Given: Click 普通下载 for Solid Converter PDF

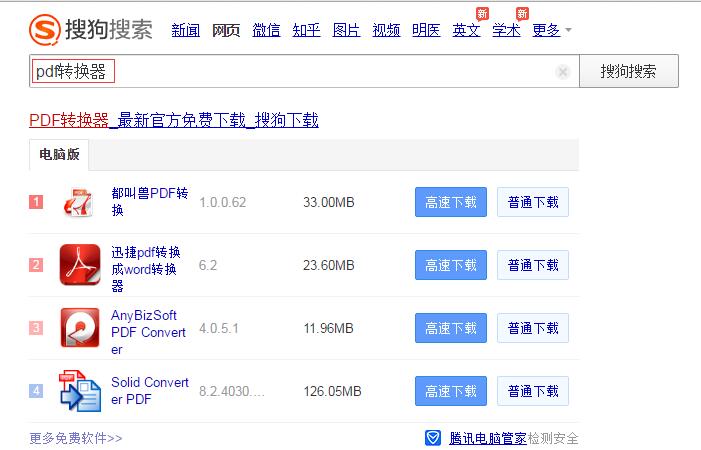Looking at the screenshot, I should (533, 391).
